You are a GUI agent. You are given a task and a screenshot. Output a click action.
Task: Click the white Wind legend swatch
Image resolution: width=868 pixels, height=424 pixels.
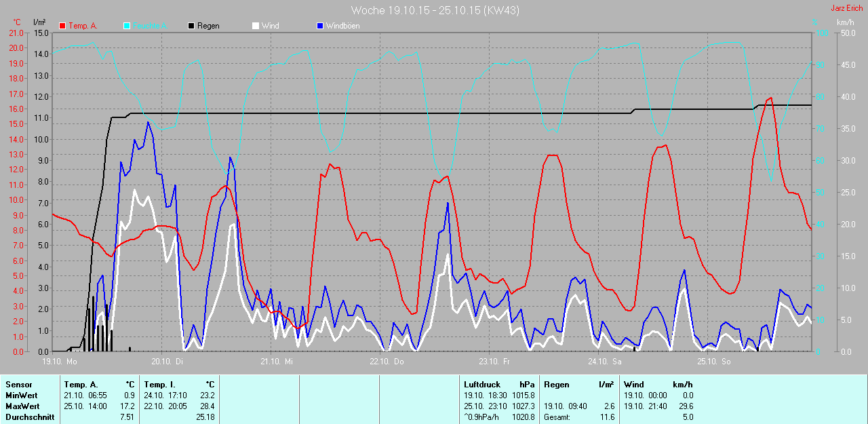[256, 26]
